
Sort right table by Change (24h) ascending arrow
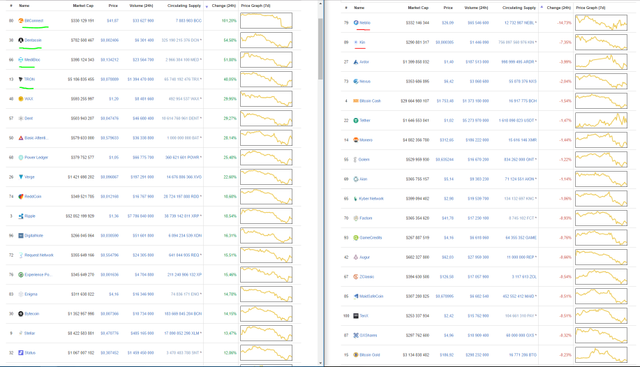pyautogui.click(x=542, y=7)
